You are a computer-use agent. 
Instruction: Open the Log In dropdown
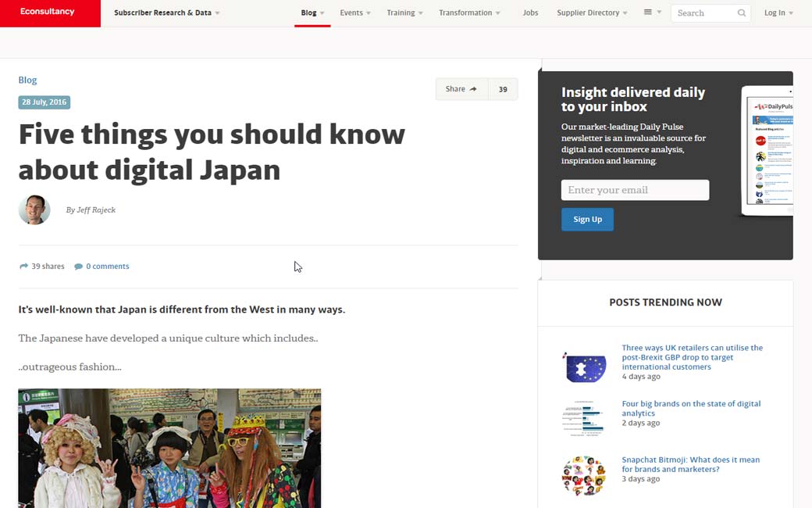click(x=778, y=13)
